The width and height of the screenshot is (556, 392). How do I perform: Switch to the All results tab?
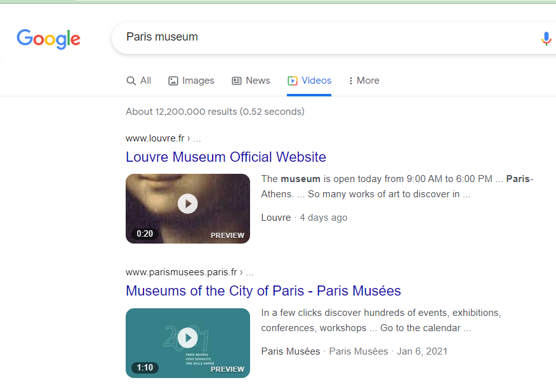(138, 81)
